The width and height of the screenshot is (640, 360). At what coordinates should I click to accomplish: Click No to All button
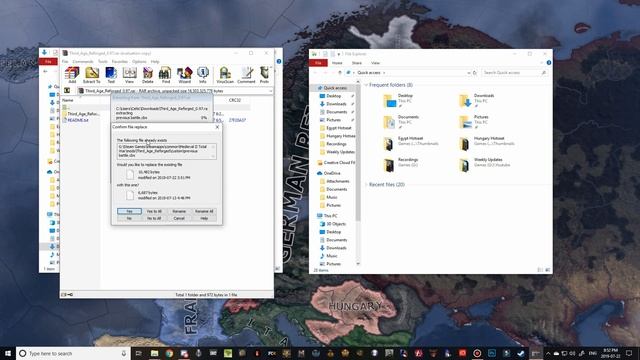(154, 218)
